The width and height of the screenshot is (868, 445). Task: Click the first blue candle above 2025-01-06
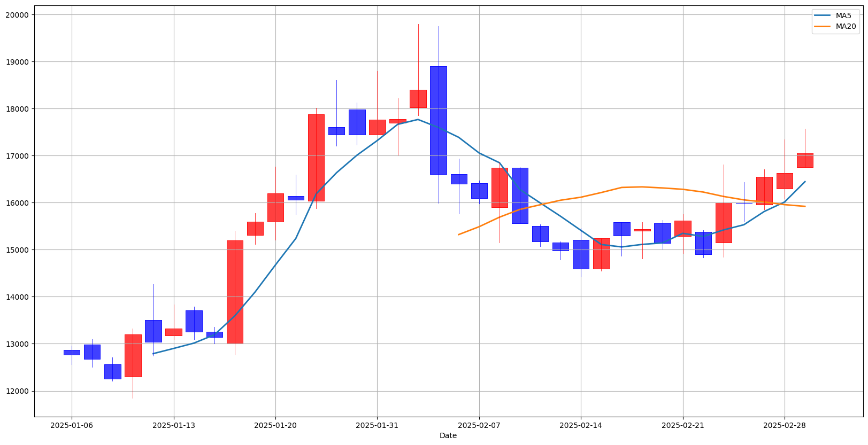72,353
